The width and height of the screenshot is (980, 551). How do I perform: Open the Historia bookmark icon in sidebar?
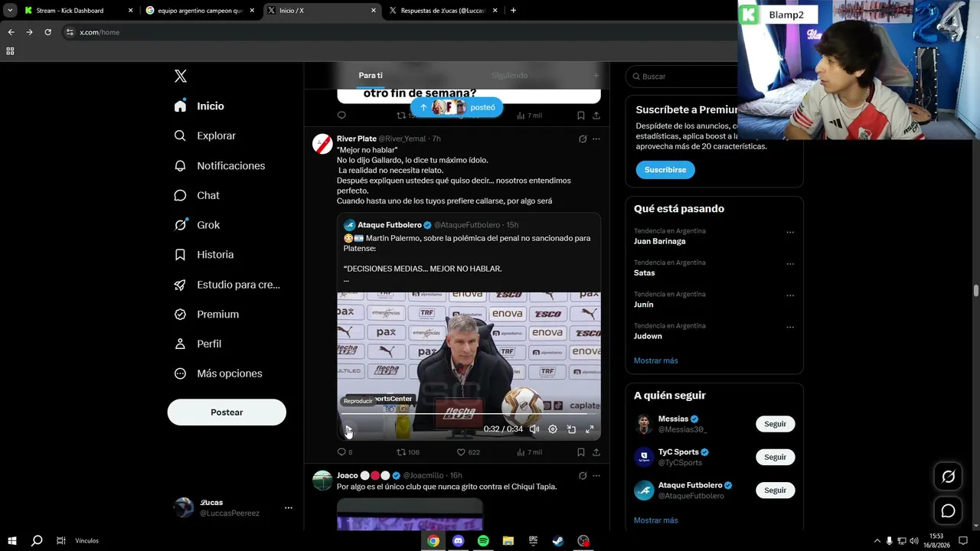(180, 255)
